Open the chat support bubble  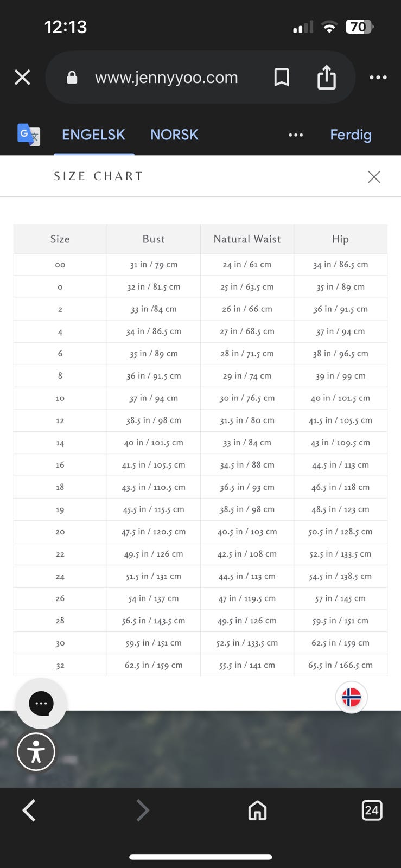tap(41, 704)
